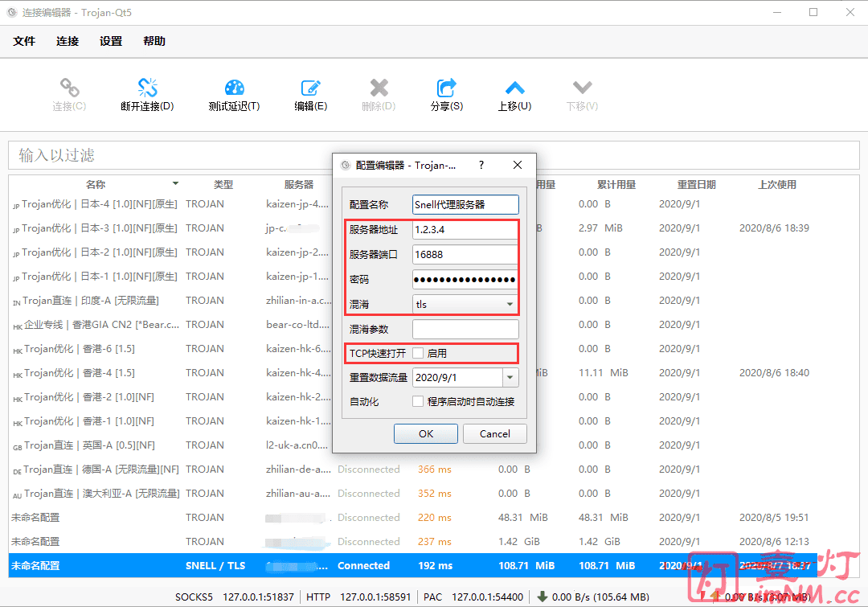Open the Settings (设置) menu
This screenshot has width=868, height=607.
coord(111,41)
